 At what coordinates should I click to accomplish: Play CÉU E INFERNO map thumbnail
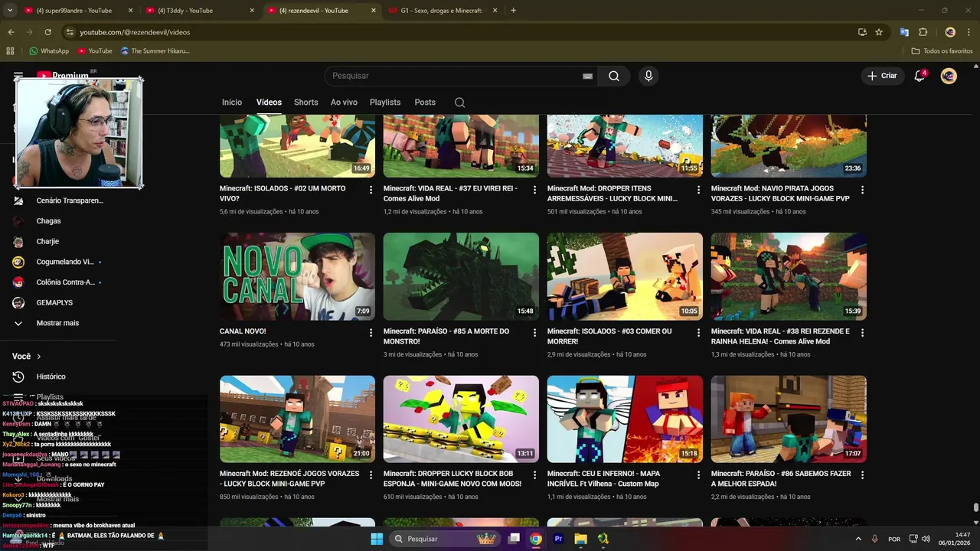tap(625, 419)
